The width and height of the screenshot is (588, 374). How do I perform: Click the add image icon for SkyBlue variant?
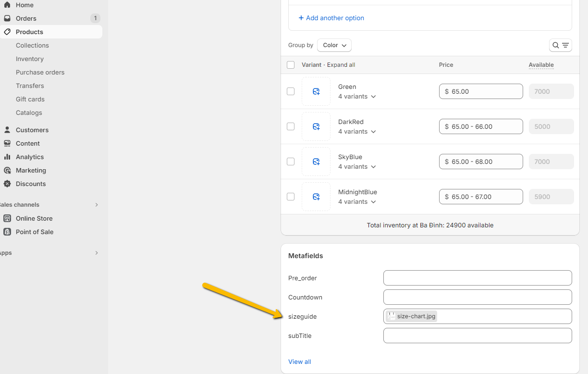click(x=316, y=162)
